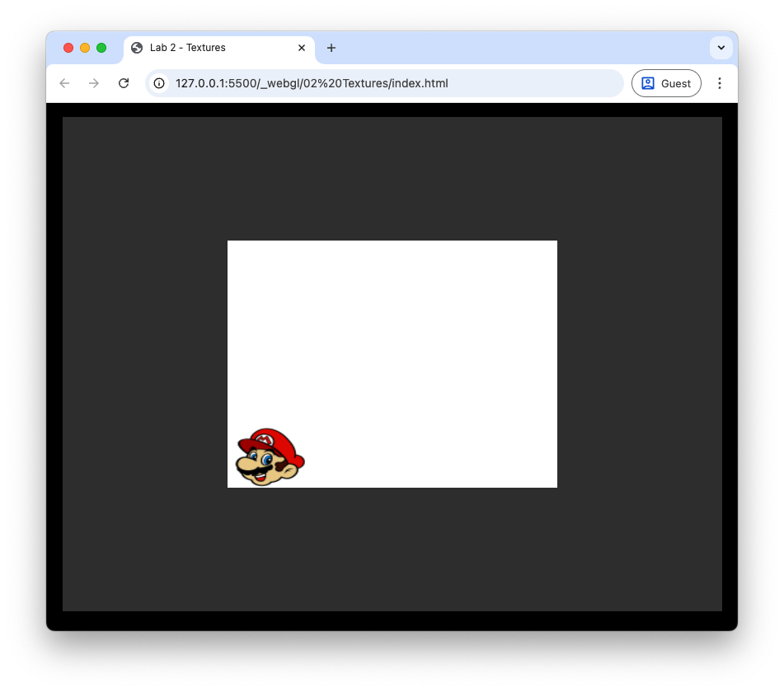The height and width of the screenshot is (692, 784).
Task: Click the browser back arrow
Action: [64, 83]
